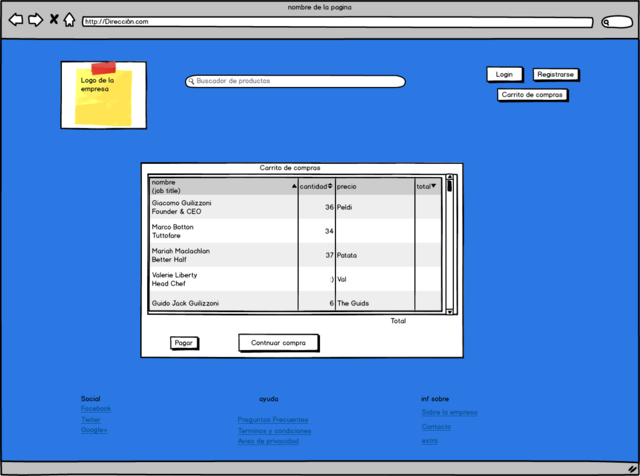
Task: Click the precio column header
Action: (375, 187)
